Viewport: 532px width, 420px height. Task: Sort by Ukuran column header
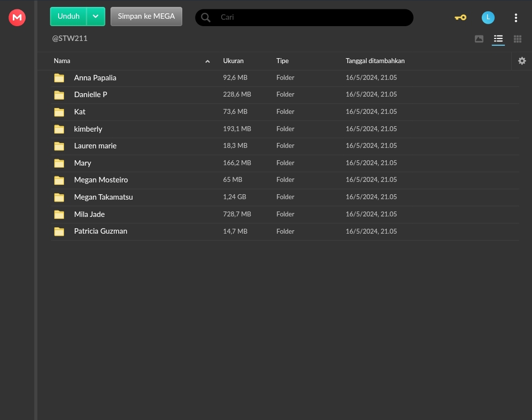coord(233,61)
